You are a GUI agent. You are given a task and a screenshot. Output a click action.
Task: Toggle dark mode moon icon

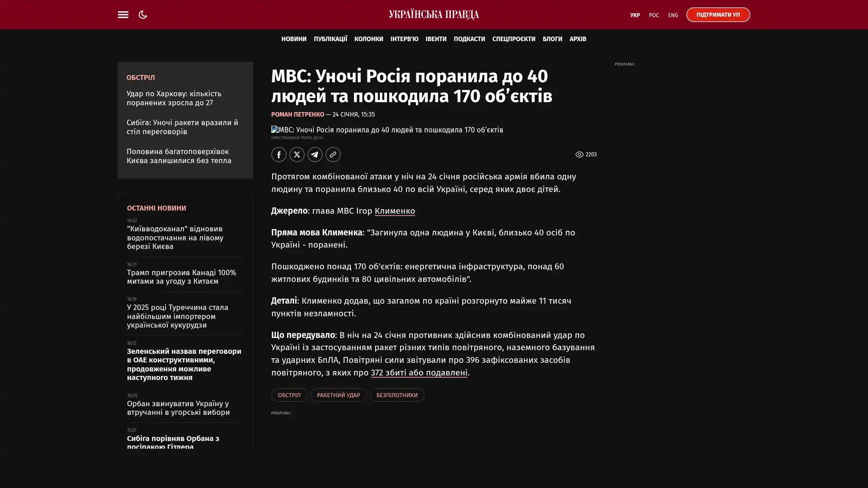click(143, 14)
